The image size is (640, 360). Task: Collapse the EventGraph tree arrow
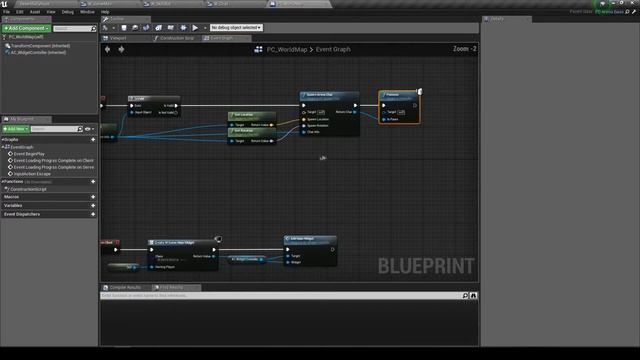(3, 147)
